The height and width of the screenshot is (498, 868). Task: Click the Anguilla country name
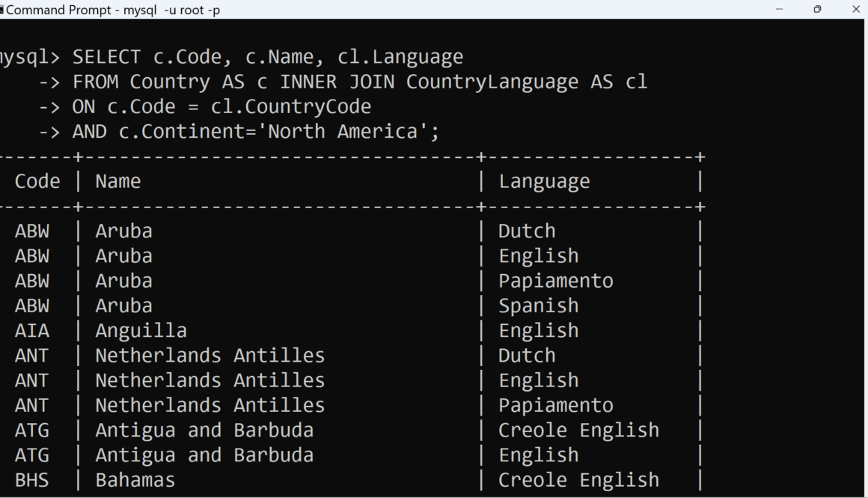coord(141,330)
